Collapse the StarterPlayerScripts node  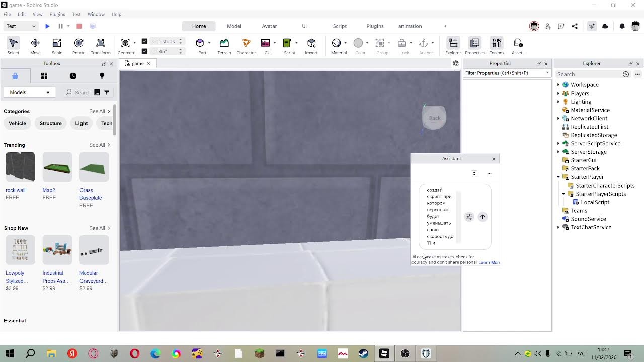coord(563,194)
